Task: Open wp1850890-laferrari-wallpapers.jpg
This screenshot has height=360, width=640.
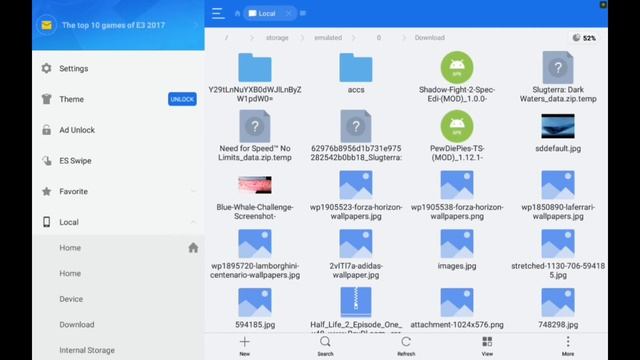Action: click(558, 195)
